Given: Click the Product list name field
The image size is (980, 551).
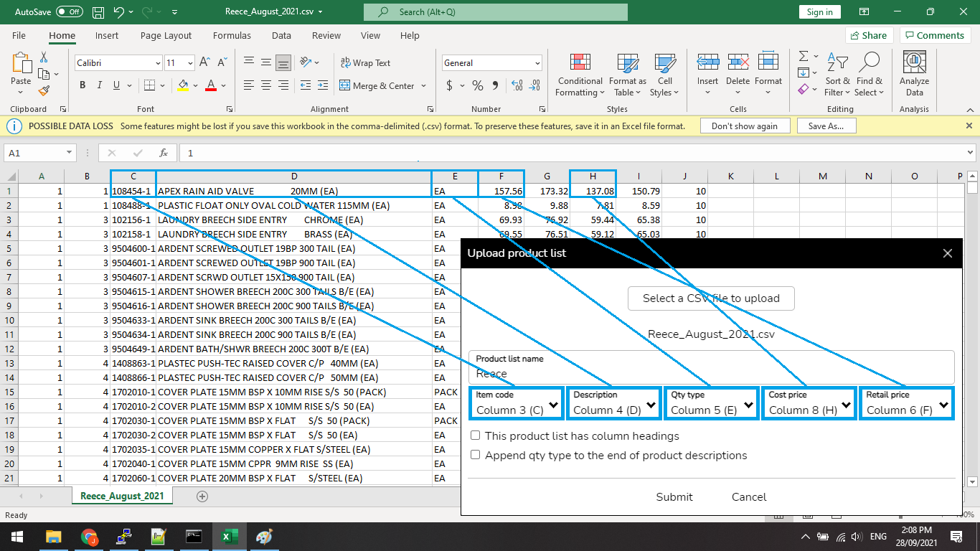Looking at the screenshot, I should pyautogui.click(x=711, y=367).
